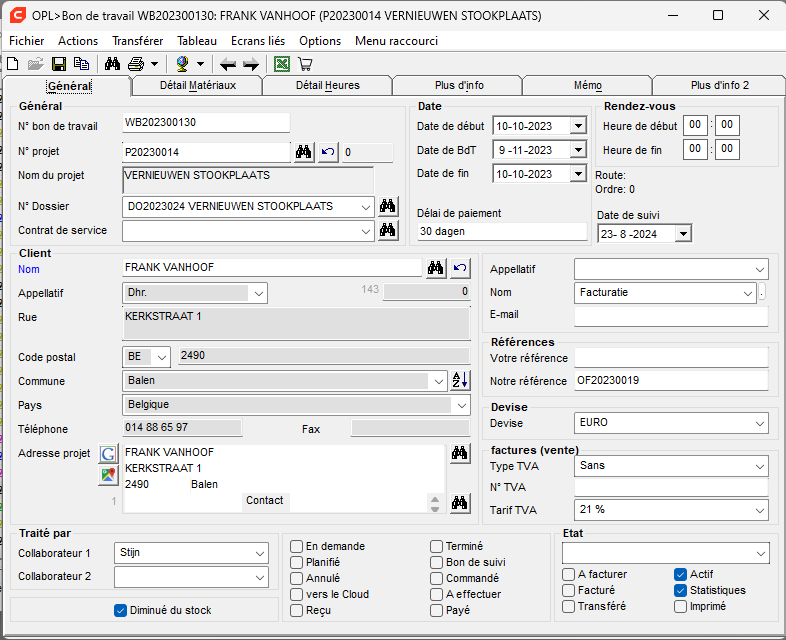
Task: Click the Open folder toolbar icon
Action: (x=36, y=64)
